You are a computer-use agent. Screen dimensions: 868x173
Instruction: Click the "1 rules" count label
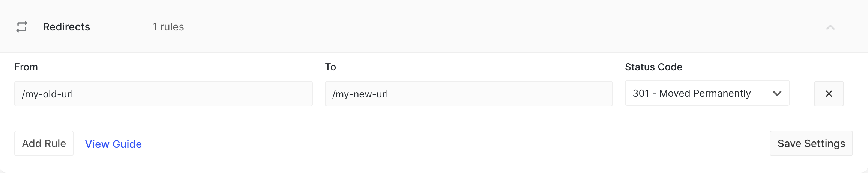[x=168, y=27]
